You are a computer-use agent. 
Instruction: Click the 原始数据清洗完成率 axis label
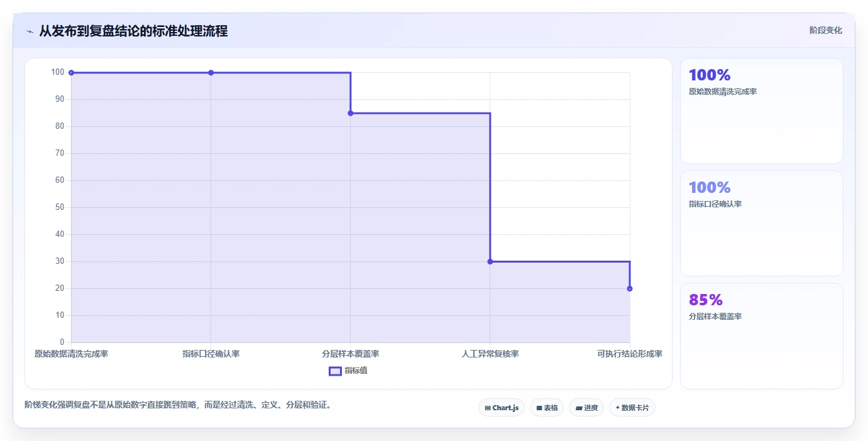point(71,354)
